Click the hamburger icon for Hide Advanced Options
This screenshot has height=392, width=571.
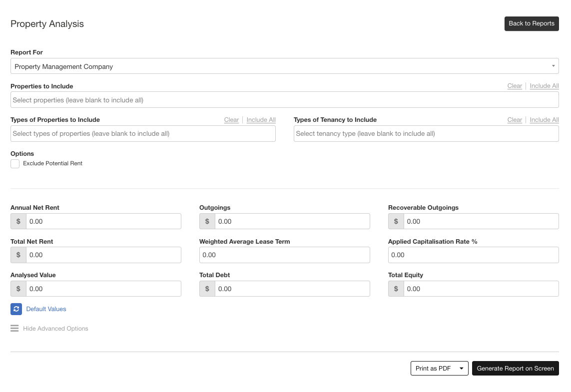[x=14, y=328]
